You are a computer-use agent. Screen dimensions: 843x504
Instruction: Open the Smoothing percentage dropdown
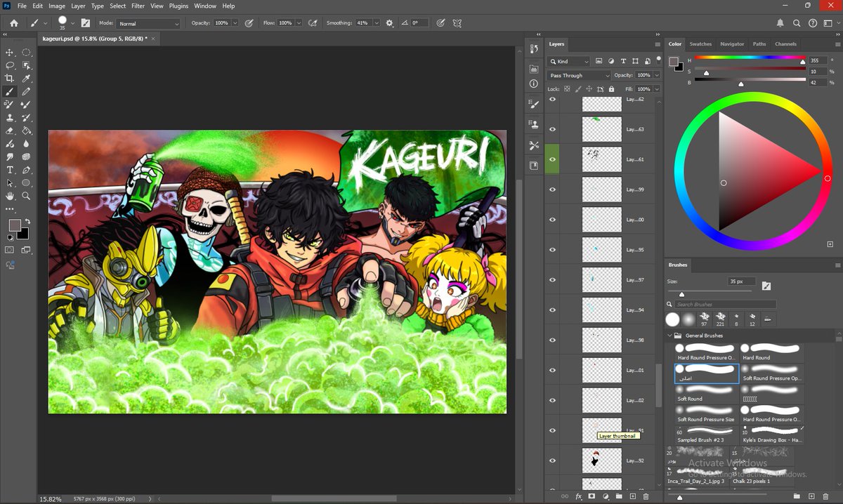pyautogui.click(x=376, y=23)
